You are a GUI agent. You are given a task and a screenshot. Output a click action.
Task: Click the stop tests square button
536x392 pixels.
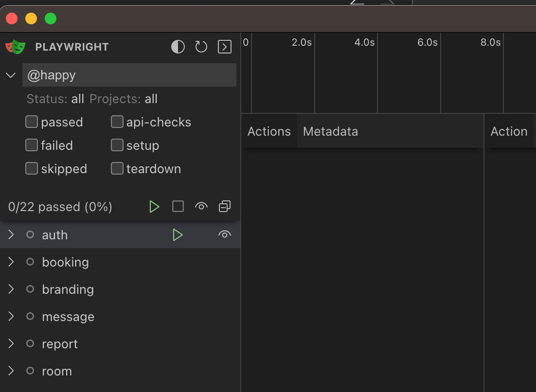pos(178,206)
